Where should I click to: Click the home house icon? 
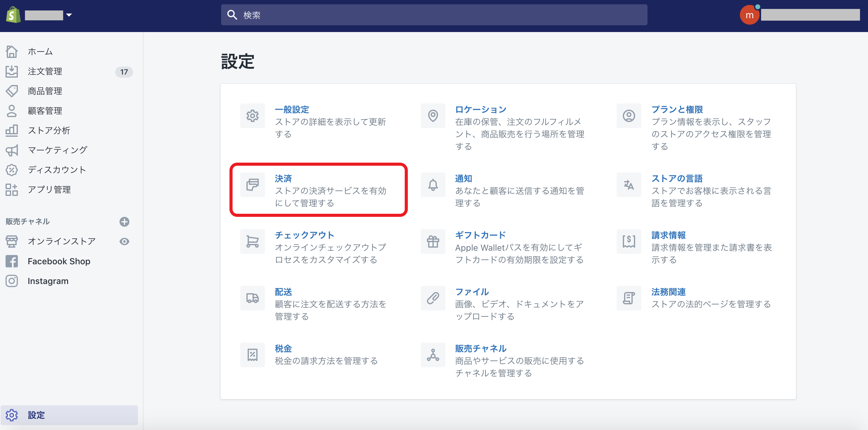pyautogui.click(x=12, y=51)
